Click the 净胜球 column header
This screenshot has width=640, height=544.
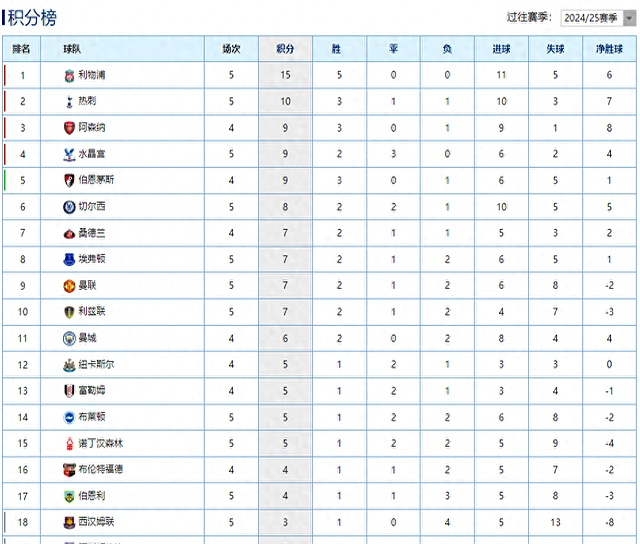coord(609,48)
